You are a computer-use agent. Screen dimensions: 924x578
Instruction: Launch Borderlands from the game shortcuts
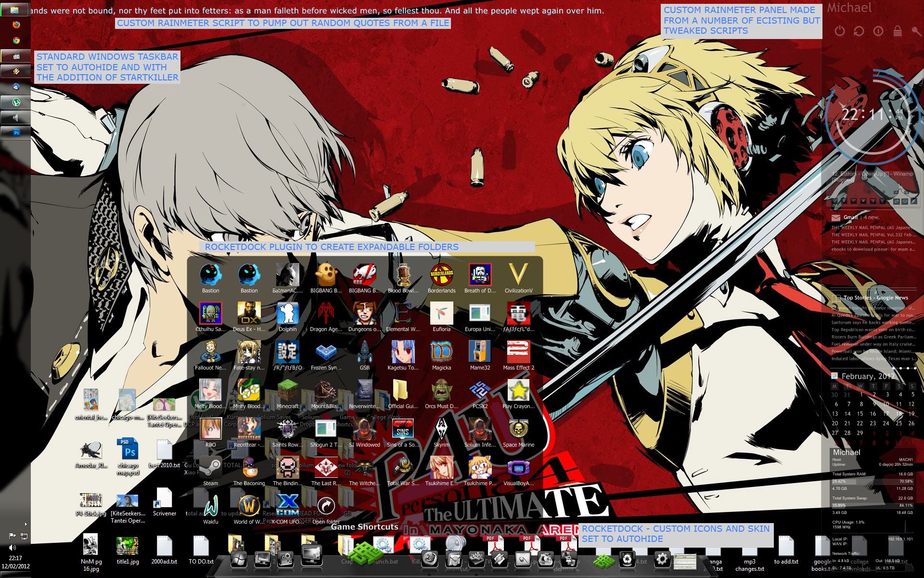441,278
